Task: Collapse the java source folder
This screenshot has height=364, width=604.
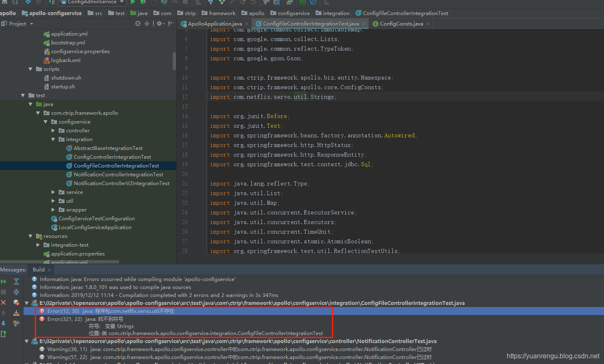Action: click(x=31, y=104)
